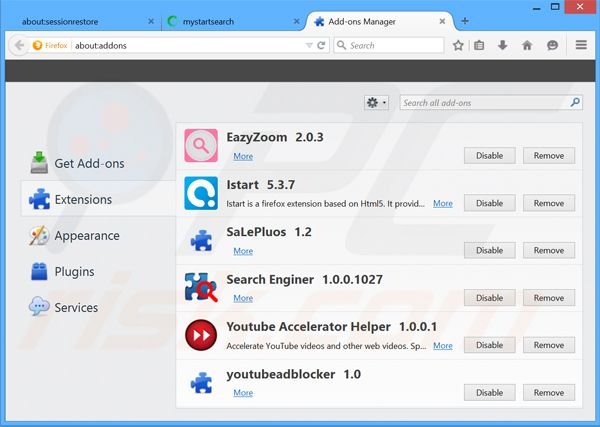Go back with the back arrow button
This screenshot has height=427, width=600.
[x=19, y=46]
